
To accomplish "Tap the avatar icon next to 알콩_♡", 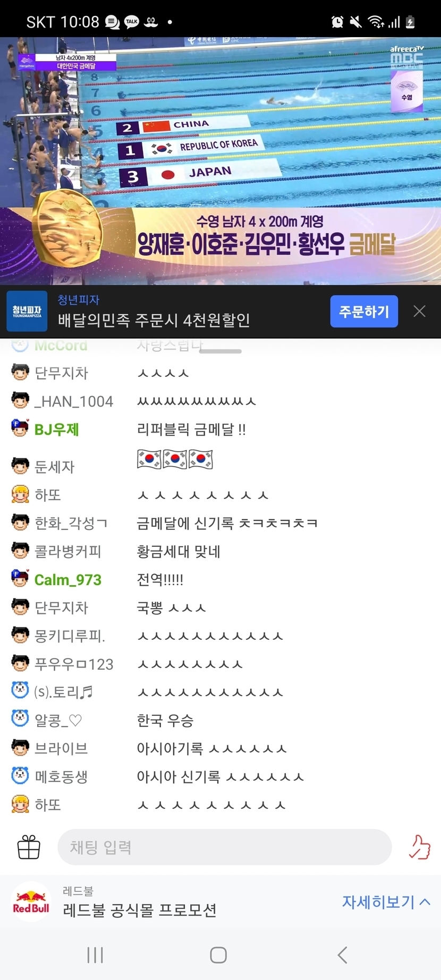I will pos(20,719).
